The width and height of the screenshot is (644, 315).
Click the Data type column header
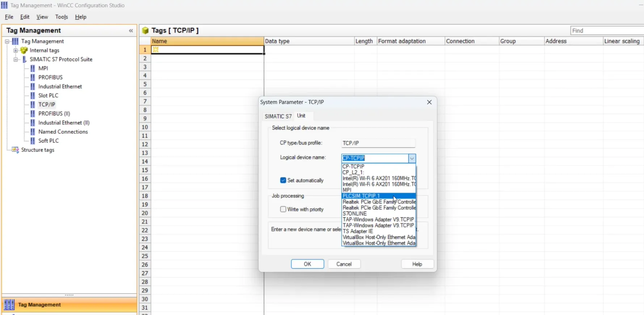pyautogui.click(x=309, y=41)
